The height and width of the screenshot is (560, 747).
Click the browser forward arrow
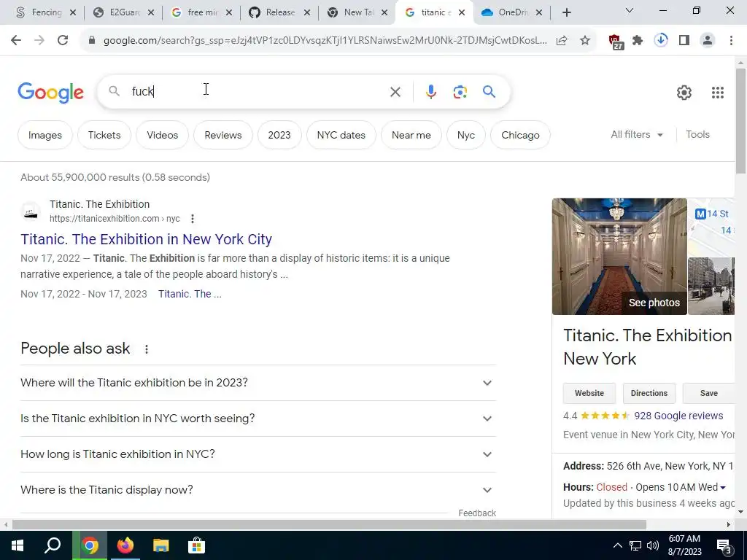click(39, 41)
